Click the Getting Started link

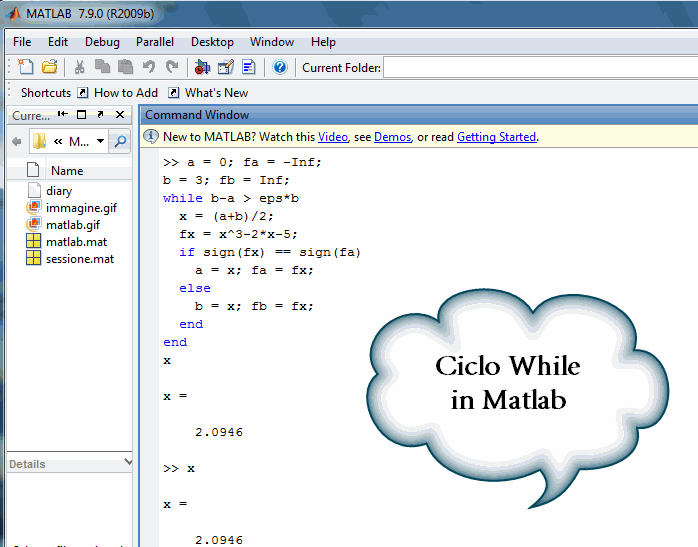(x=497, y=137)
